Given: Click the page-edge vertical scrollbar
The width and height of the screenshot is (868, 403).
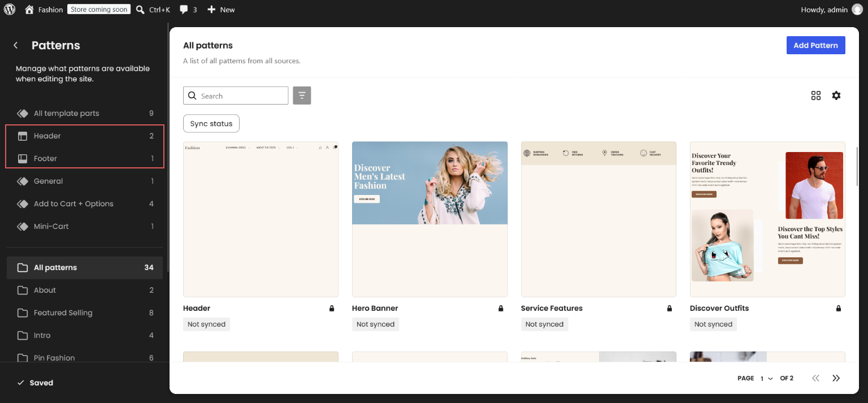Looking at the screenshot, I should point(858,166).
